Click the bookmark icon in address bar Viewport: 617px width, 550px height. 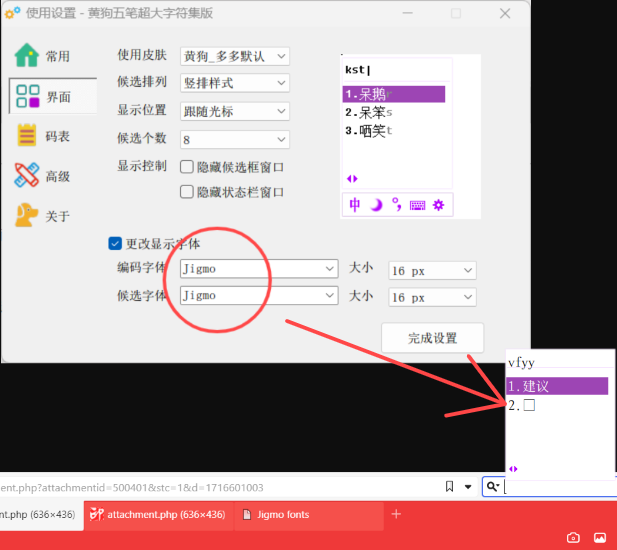(450, 487)
